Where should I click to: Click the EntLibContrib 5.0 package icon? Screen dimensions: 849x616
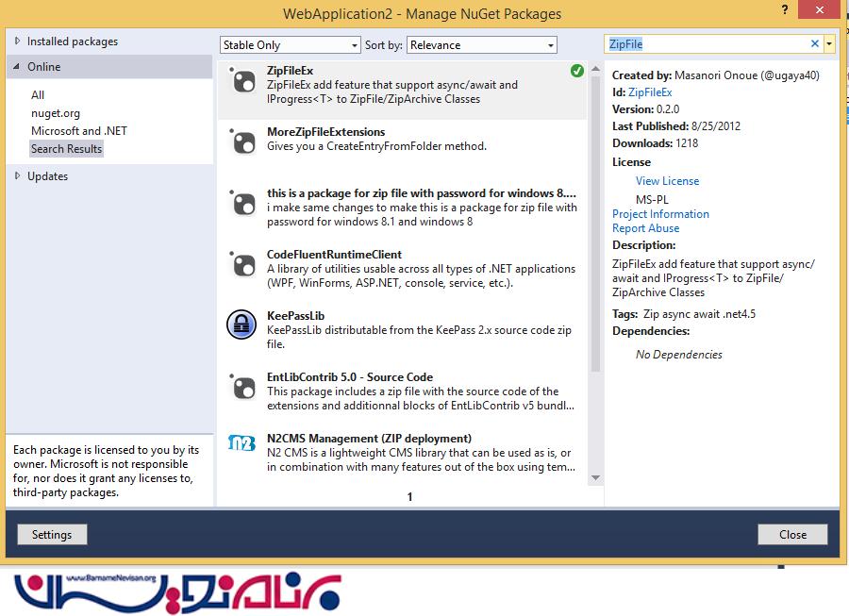click(242, 387)
